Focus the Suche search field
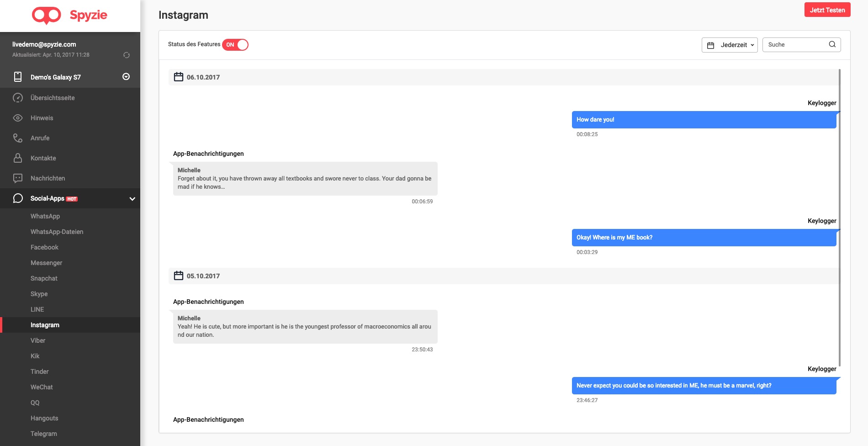868x446 pixels. coord(796,45)
